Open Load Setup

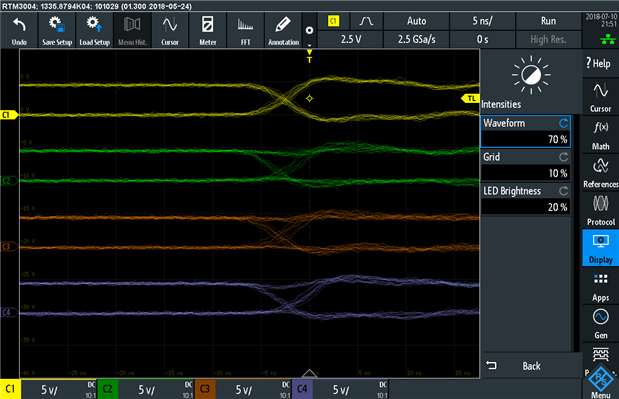pos(95,30)
